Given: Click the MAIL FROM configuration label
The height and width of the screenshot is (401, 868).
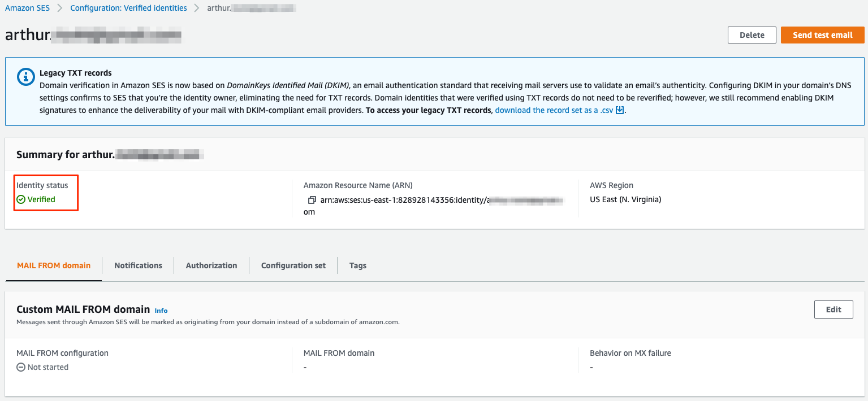Looking at the screenshot, I should click(62, 353).
